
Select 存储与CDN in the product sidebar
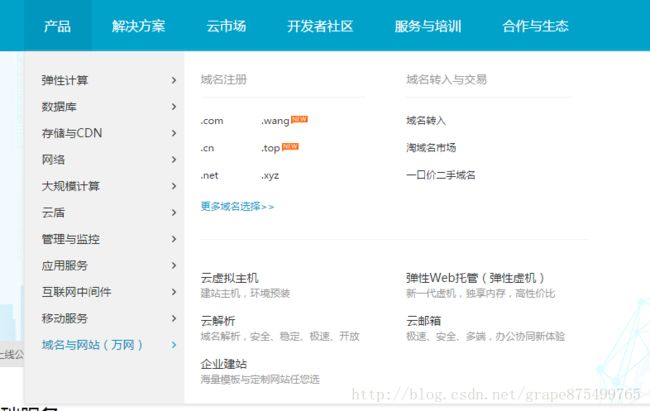coord(72,133)
